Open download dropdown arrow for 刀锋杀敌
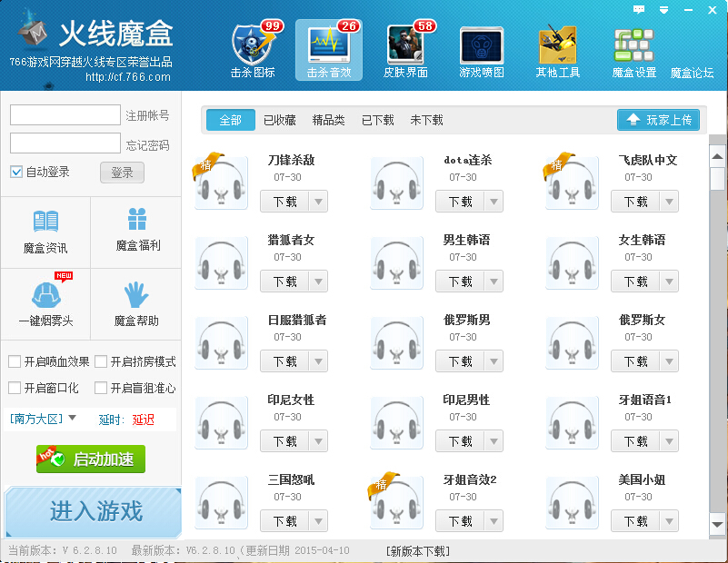The height and width of the screenshot is (563, 728). point(318,202)
